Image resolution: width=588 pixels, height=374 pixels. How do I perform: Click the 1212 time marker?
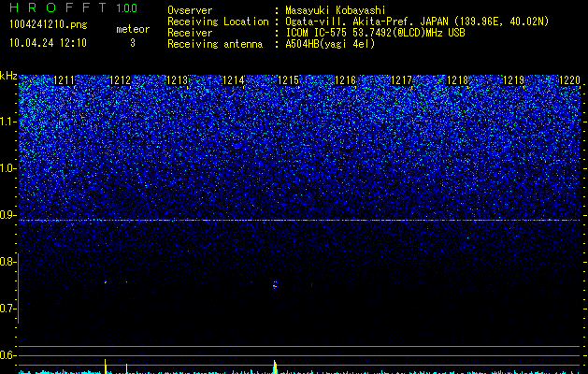pos(121,80)
